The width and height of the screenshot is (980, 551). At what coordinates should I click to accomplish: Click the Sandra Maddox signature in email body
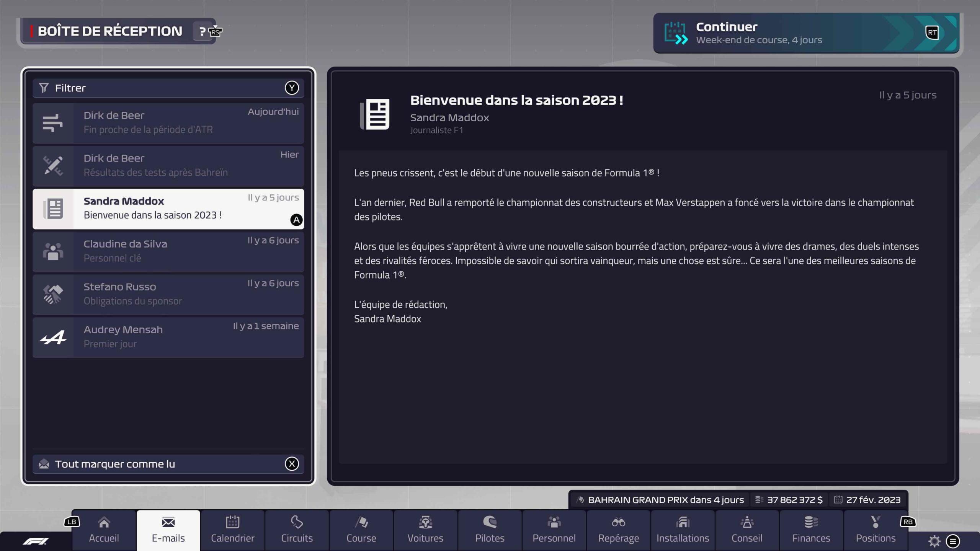[x=387, y=319]
